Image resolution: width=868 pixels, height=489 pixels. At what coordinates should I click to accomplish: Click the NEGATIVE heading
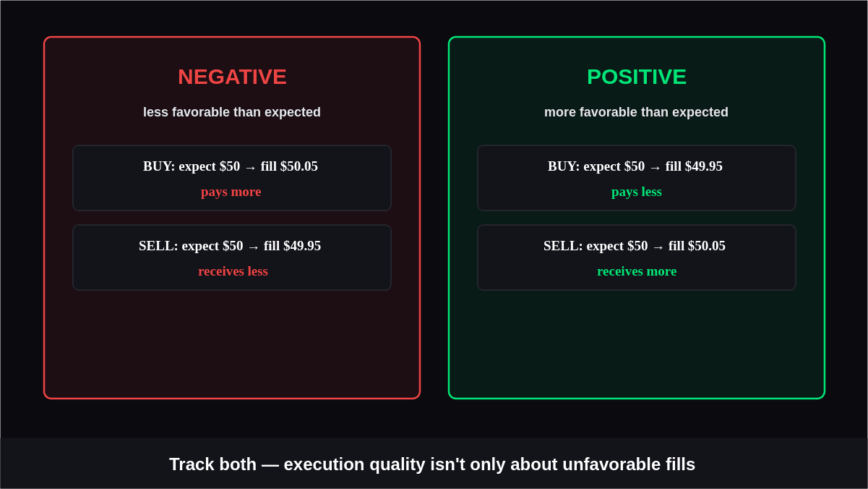pyautogui.click(x=232, y=77)
